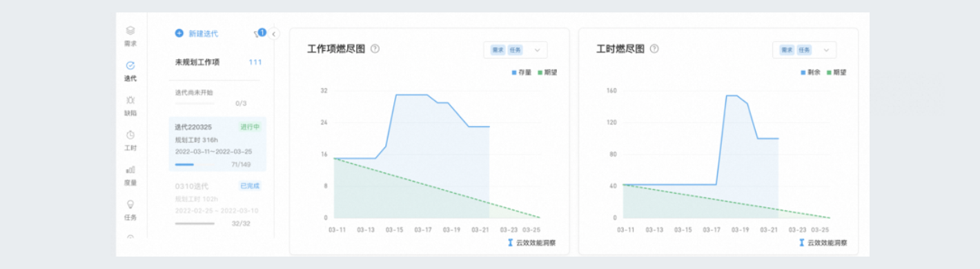Click the 未规划工作项 entry
Image resolution: width=980 pixels, height=269 pixels.
[218, 62]
